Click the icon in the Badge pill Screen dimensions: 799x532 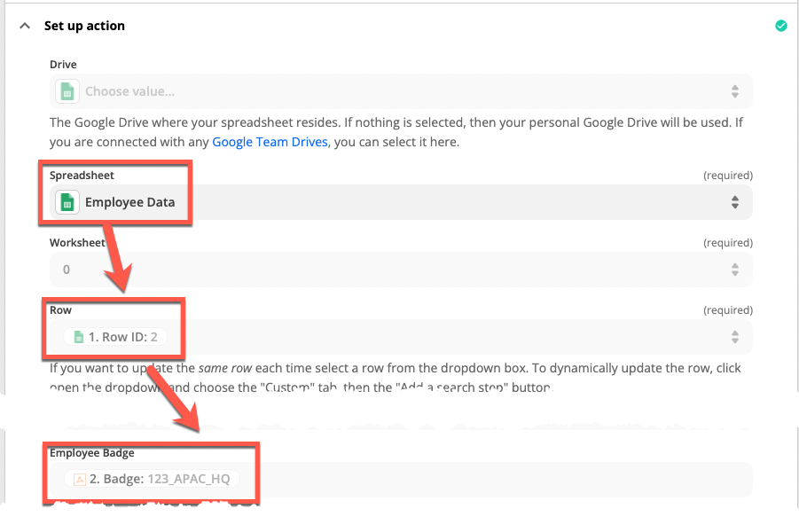click(80, 479)
